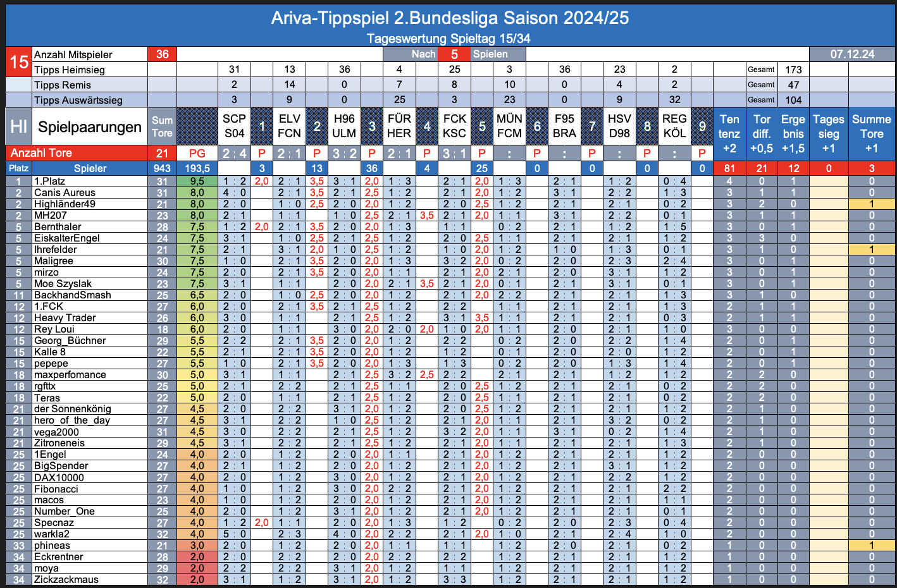
Task: Click the 'F95 BRA' match header
Action: pos(564,126)
